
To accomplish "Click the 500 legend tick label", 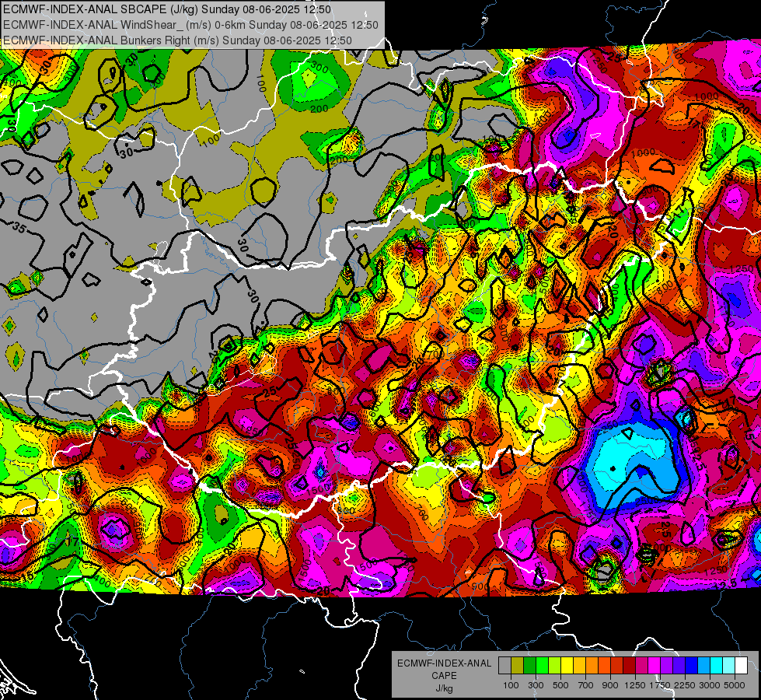I will click(560, 685).
